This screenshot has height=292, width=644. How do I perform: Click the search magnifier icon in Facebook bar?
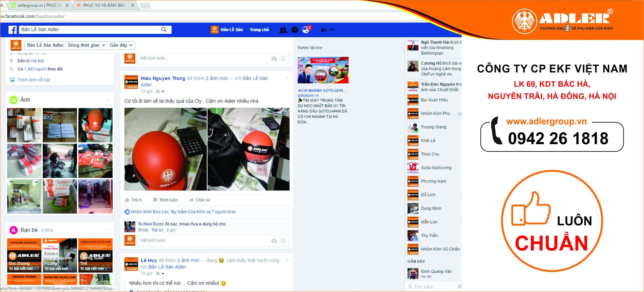coord(164,29)
